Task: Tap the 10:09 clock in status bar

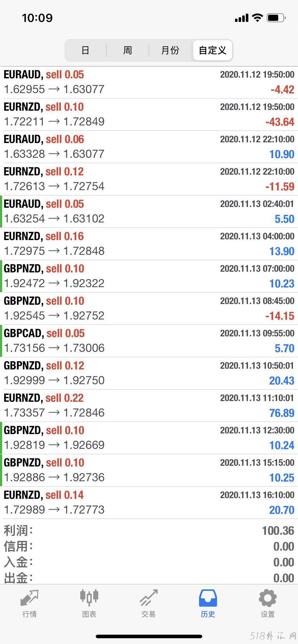Action: tap(37, 18)
